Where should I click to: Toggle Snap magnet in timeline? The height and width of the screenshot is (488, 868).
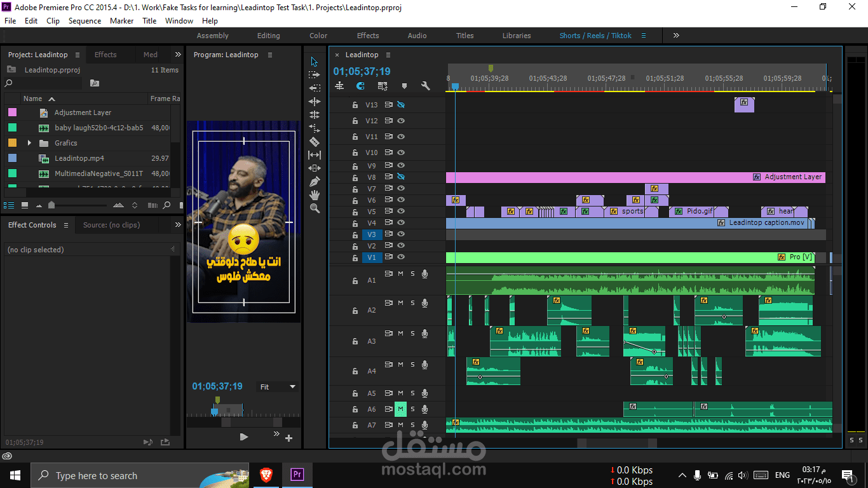click(360, 86)
